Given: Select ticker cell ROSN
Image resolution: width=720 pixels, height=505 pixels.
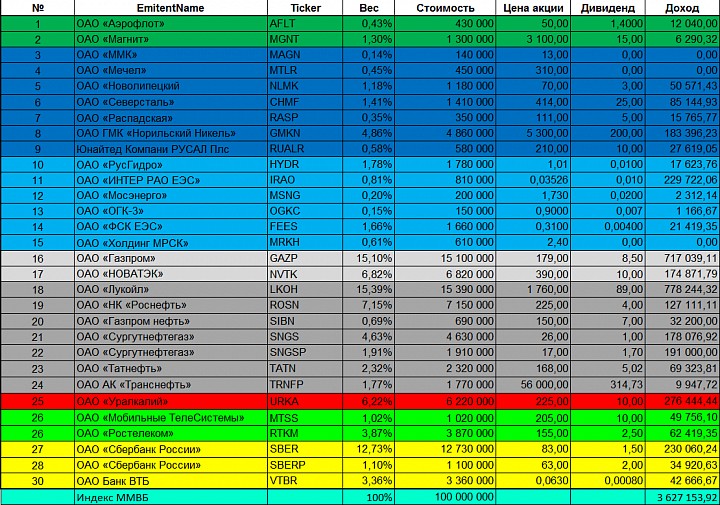Looking at the screenshot, I should click(305, 305).
